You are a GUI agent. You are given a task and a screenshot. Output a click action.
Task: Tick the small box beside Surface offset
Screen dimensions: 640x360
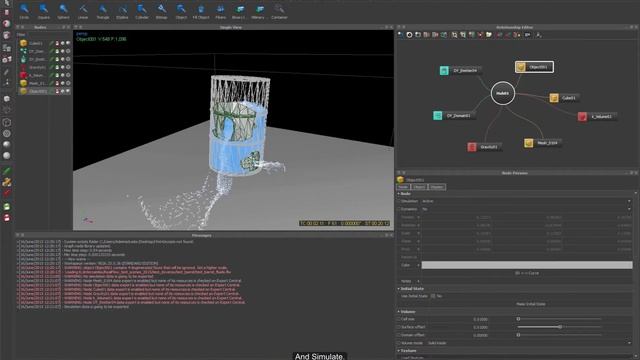click(x=399, y=327)
